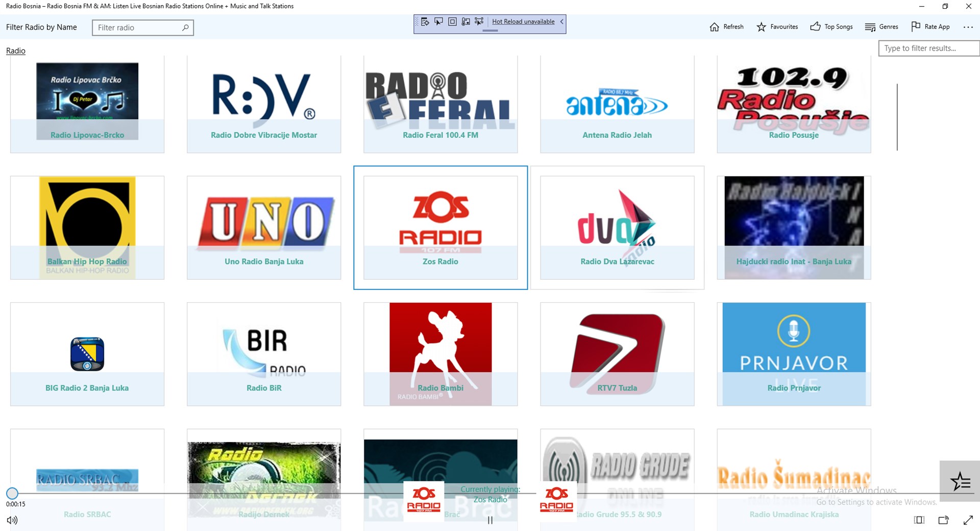Click Rate App in the toolbar

click(x=930, y=27)
